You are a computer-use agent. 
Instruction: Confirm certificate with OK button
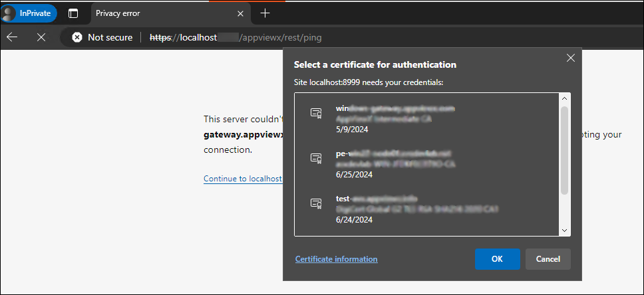(x=498, y=259)
